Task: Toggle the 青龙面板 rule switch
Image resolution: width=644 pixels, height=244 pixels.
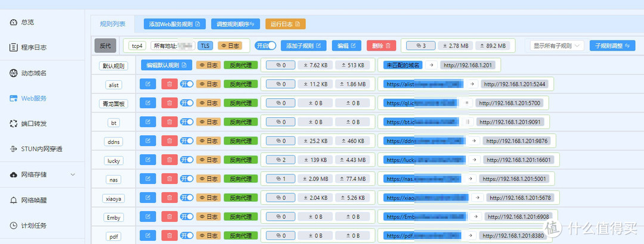Action: point(187,103)
